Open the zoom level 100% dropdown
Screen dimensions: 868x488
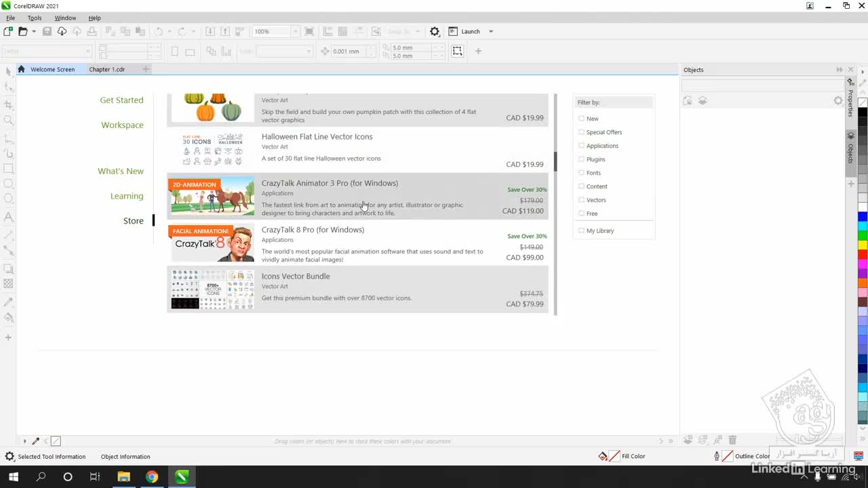click(x=294, y=32)
